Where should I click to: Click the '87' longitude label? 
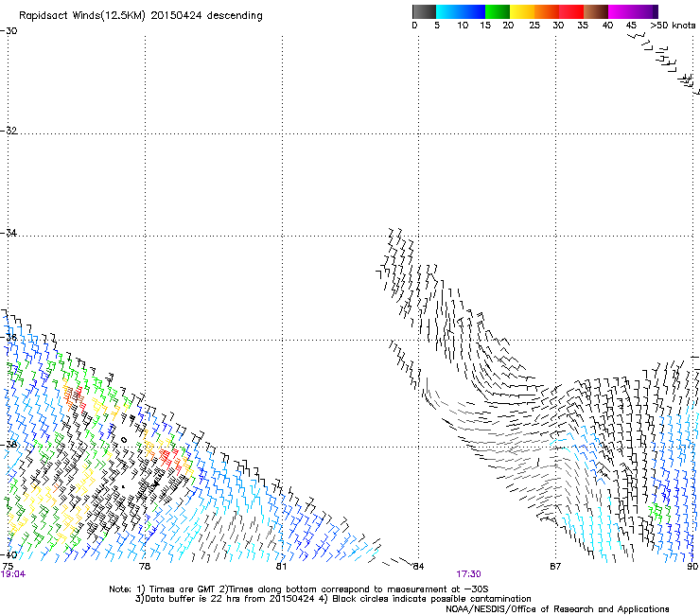click(555, 567)
